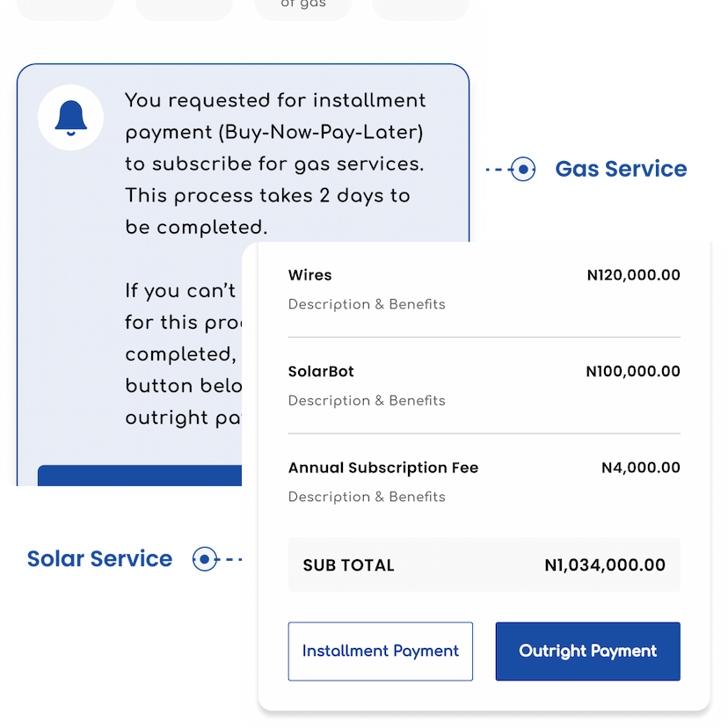728x728 pixels.
Task: Click the SolarBot item title
Action: click(321, 371)
